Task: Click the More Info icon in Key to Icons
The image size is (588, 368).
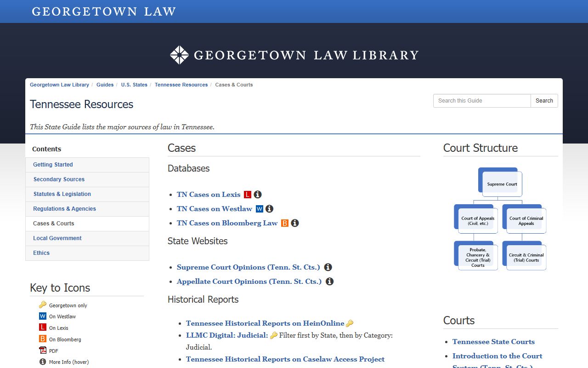Action: 43,362
